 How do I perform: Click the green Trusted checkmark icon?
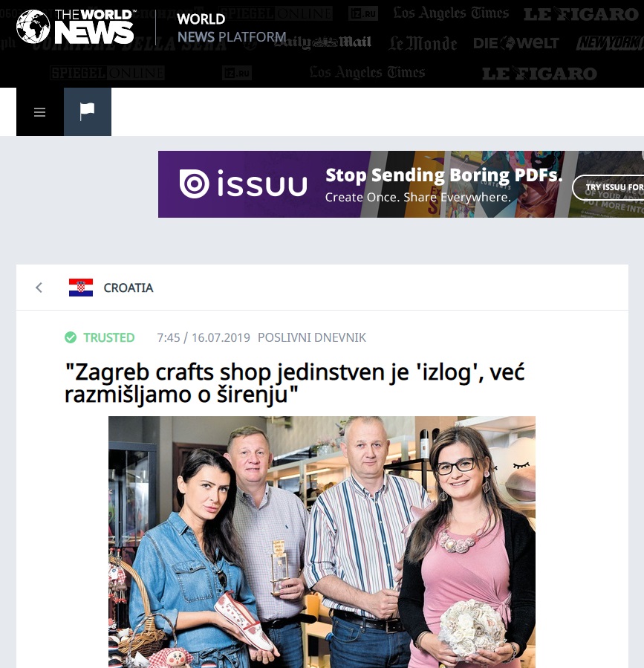[71, 337]
